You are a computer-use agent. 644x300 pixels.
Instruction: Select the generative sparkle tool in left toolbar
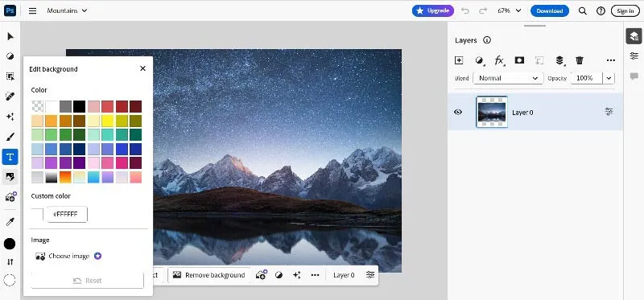[10, 117]
